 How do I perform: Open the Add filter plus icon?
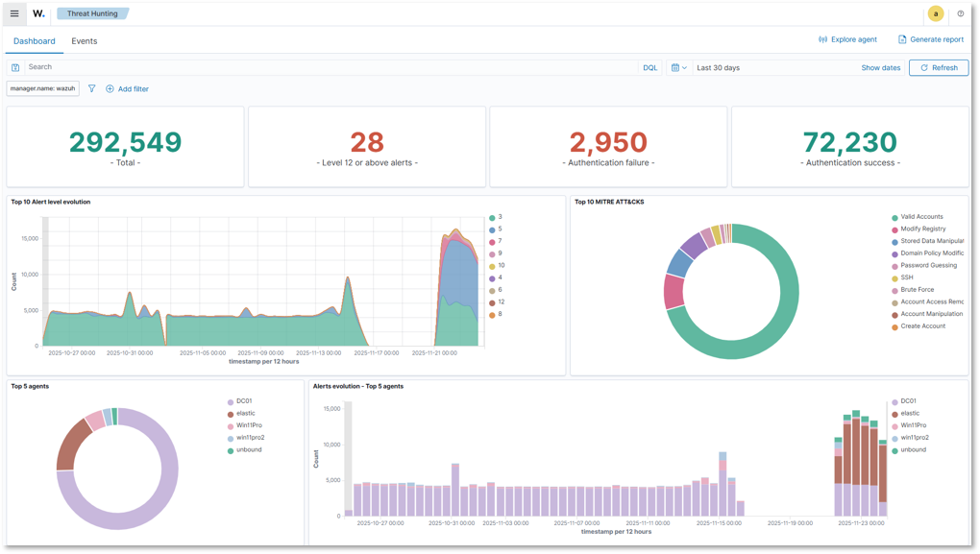109,88
